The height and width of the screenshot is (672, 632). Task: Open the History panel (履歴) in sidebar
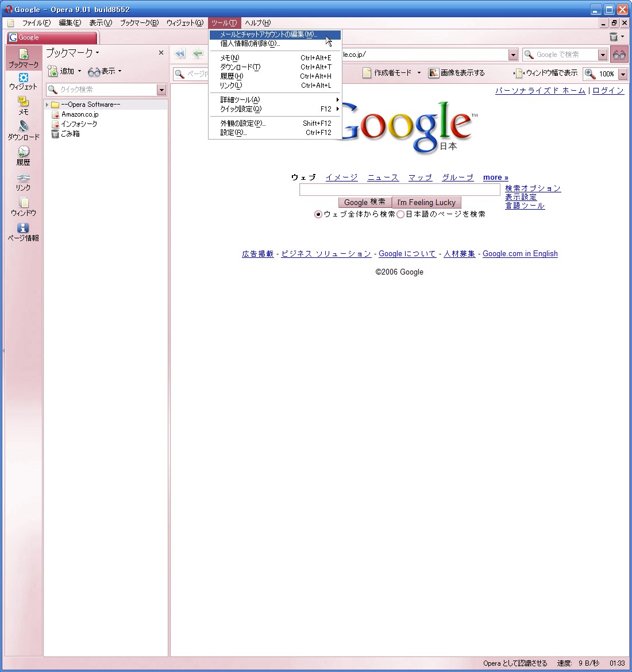(x=24, y=156)
